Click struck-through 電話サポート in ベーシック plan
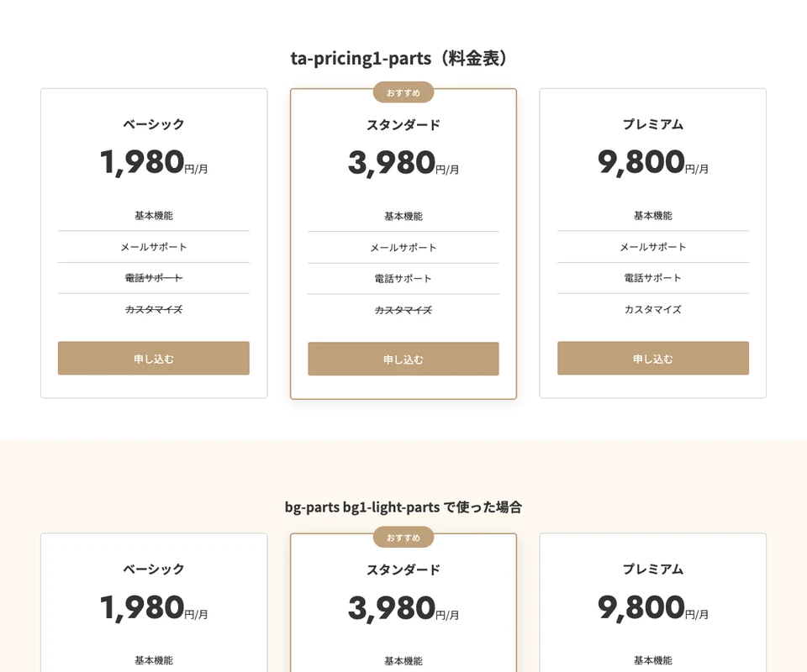Viewport: 807px width, 672px height. [154, 278]
